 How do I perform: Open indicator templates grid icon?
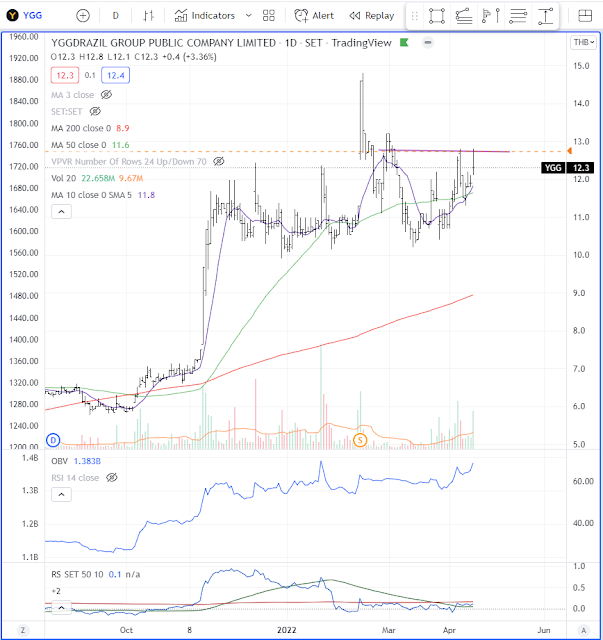coord(269,16)
